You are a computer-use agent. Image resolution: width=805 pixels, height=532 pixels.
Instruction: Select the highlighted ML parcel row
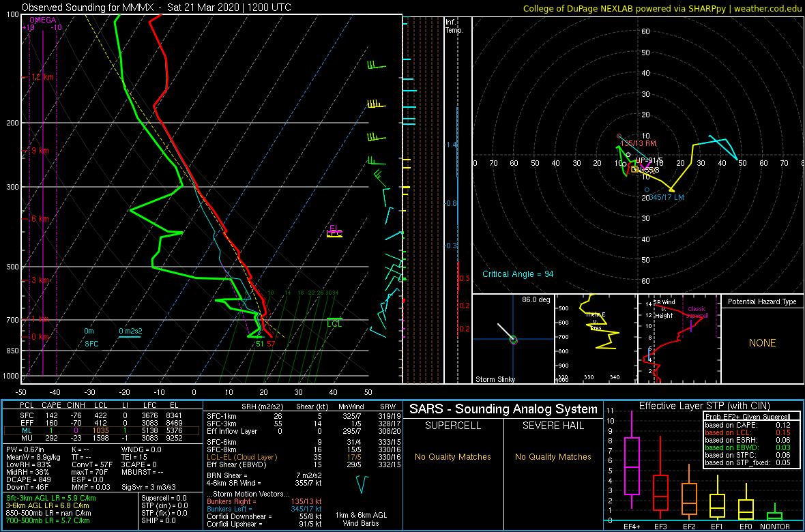point(102,431)
